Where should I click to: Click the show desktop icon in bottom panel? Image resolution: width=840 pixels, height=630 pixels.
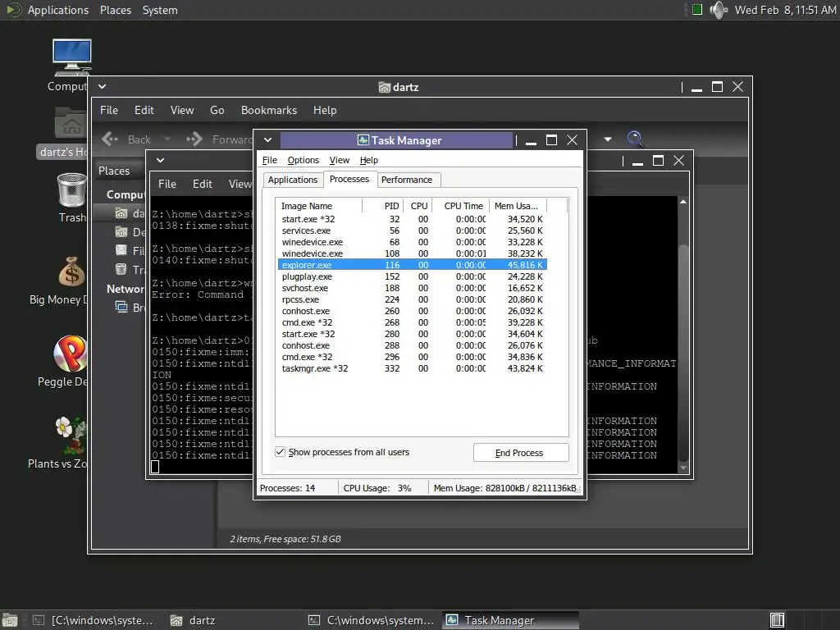click(x=10, y=620)
